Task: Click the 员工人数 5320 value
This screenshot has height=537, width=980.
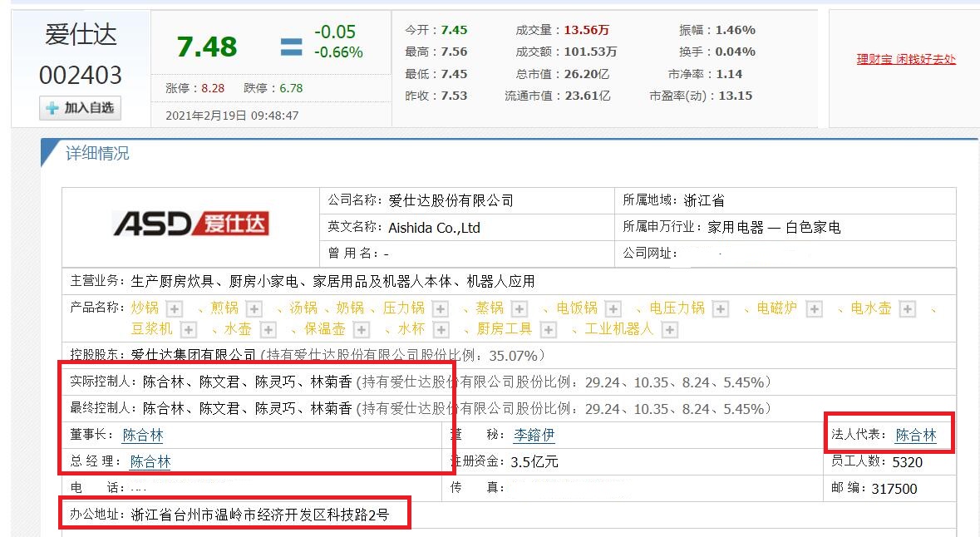Action: (908, 462)
